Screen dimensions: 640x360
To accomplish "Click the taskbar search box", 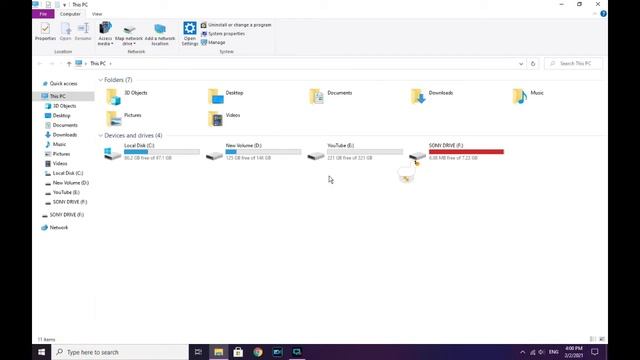I will (x=120, y=352).
